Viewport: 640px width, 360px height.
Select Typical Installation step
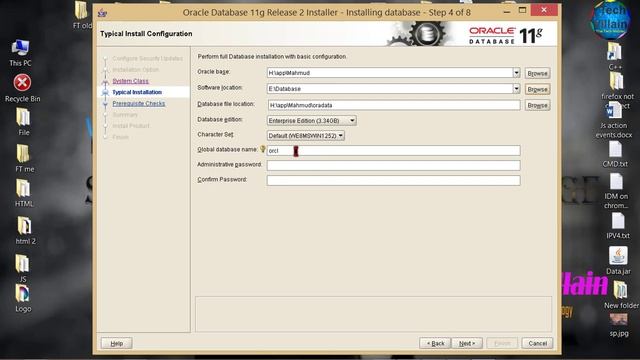(137, 92)
